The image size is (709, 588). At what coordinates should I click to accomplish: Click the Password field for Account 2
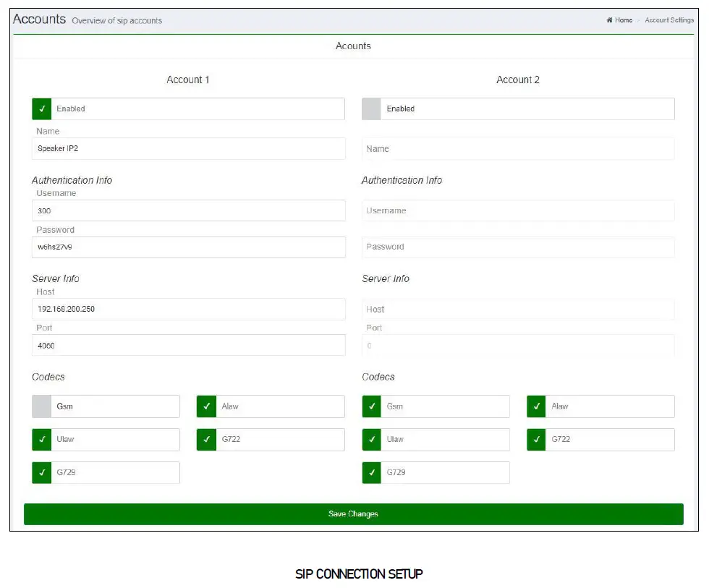tap(518, 247)
